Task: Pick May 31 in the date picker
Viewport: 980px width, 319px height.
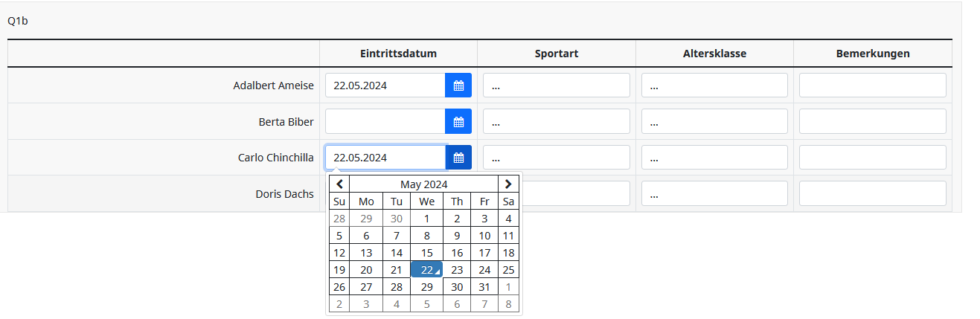Action: click(x=484, y=287)
